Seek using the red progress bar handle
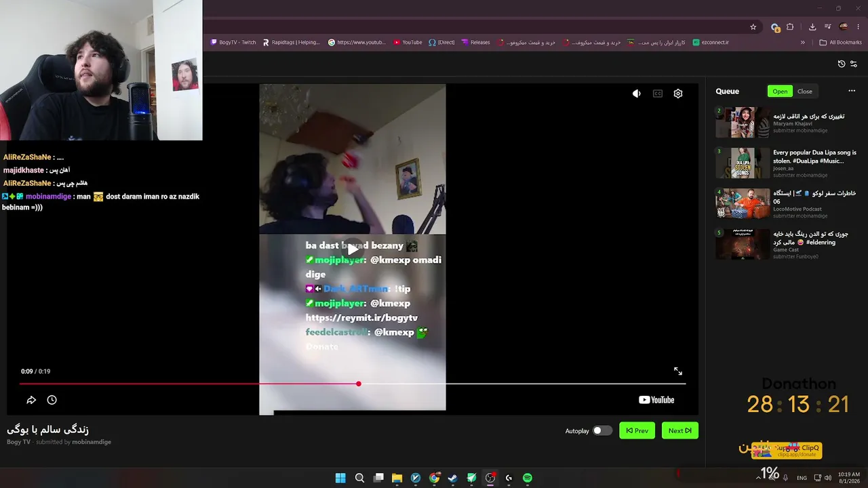This screenshot has width=868, height=488. click(x=359, y=384)
